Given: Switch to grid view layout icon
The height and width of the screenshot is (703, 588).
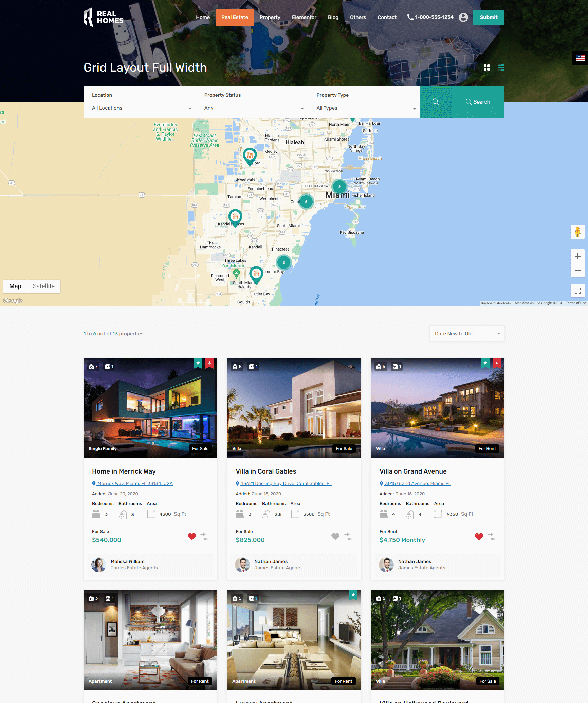Looking at the screenshot, I should click(x=486, y=68).
